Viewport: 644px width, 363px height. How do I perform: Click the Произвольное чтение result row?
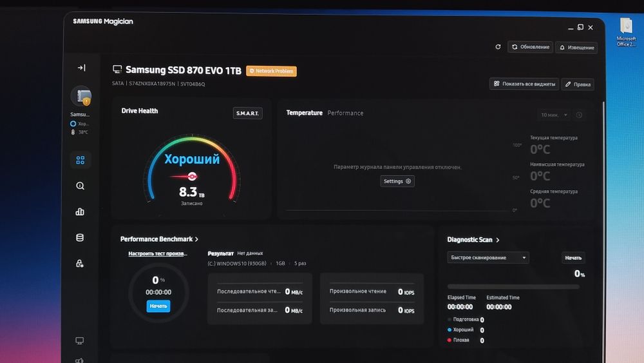372,291
